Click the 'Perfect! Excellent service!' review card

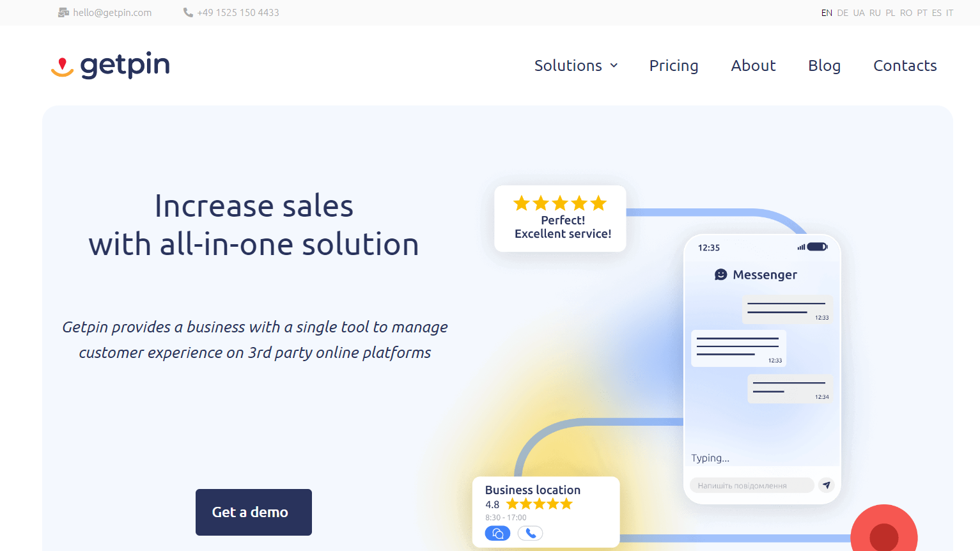tap(560, 219)
